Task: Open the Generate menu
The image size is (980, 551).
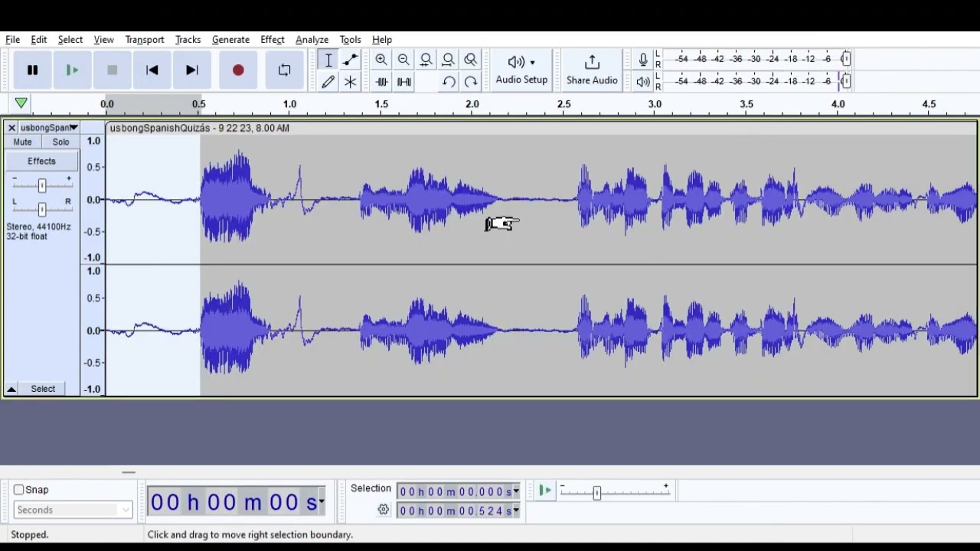Action: [230, 40]
